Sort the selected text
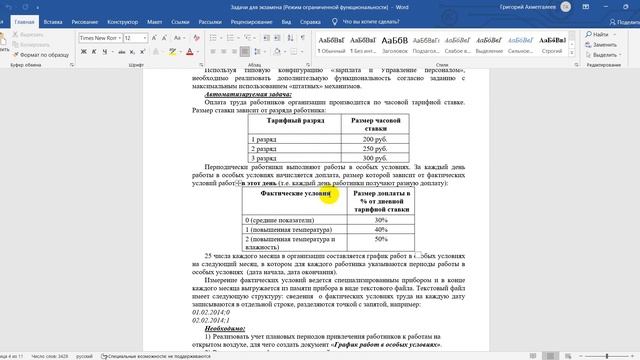640x360 pixels. [x=290, y=38]
